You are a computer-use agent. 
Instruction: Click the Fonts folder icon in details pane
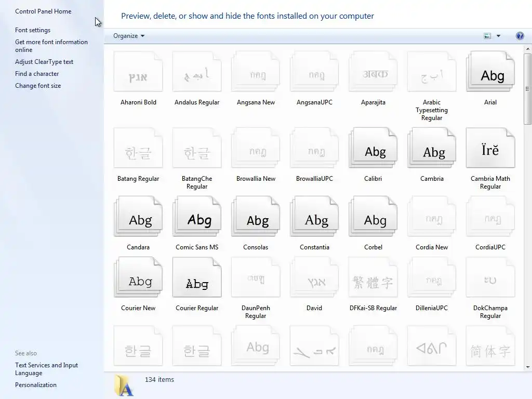pos(124,385)
